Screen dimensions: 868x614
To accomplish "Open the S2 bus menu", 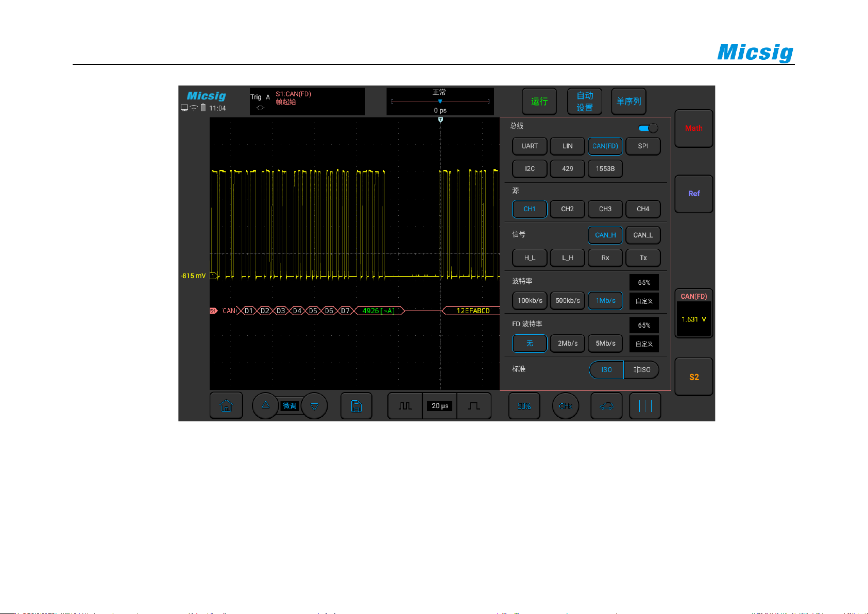I will [694, 377].
